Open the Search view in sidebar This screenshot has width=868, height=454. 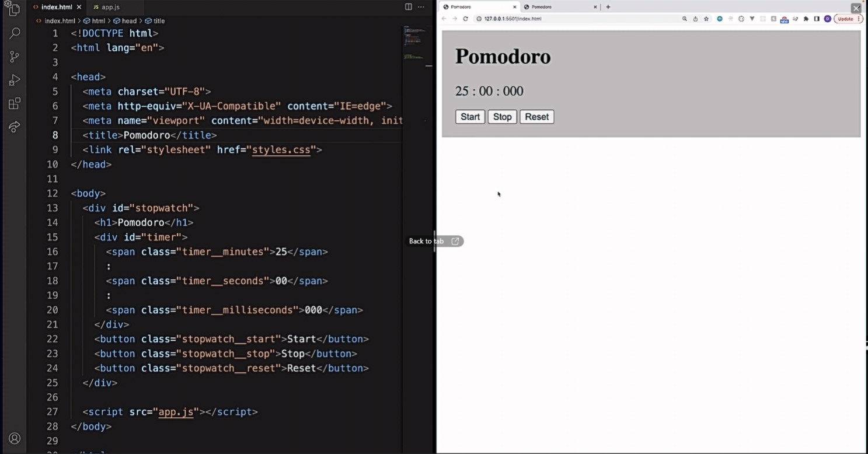[15, 33]
